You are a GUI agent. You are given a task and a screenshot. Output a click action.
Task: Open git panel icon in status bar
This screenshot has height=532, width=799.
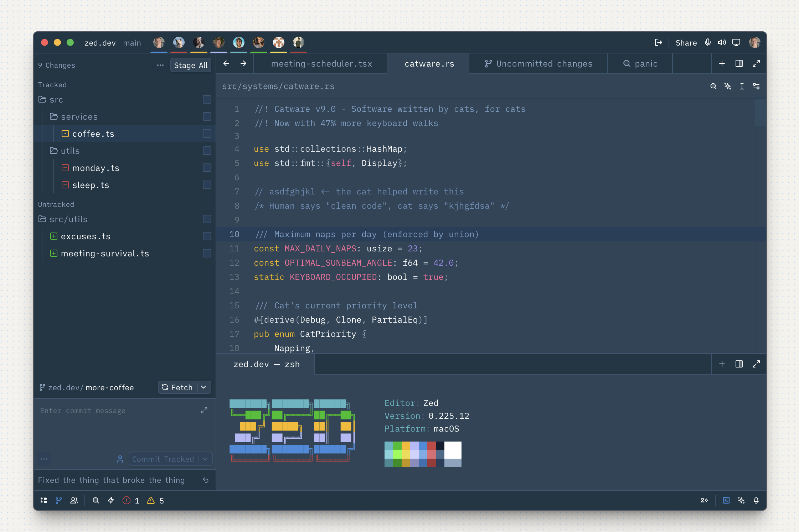point(59,500)
